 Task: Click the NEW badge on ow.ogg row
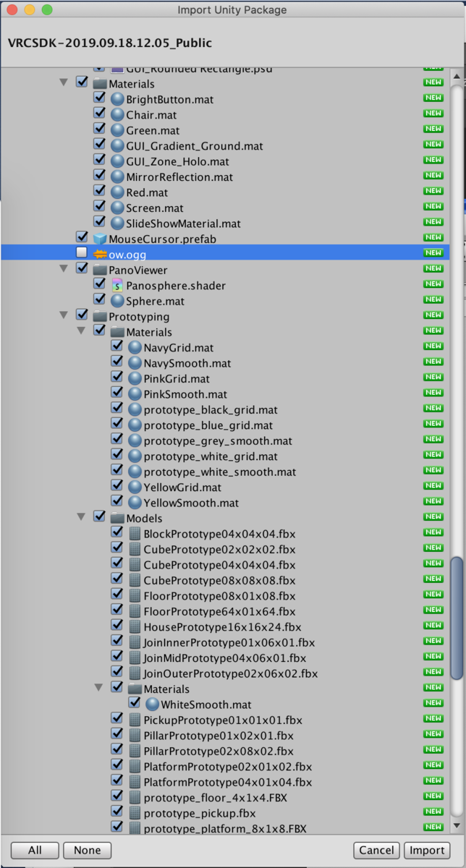click(x=433, y=252)
